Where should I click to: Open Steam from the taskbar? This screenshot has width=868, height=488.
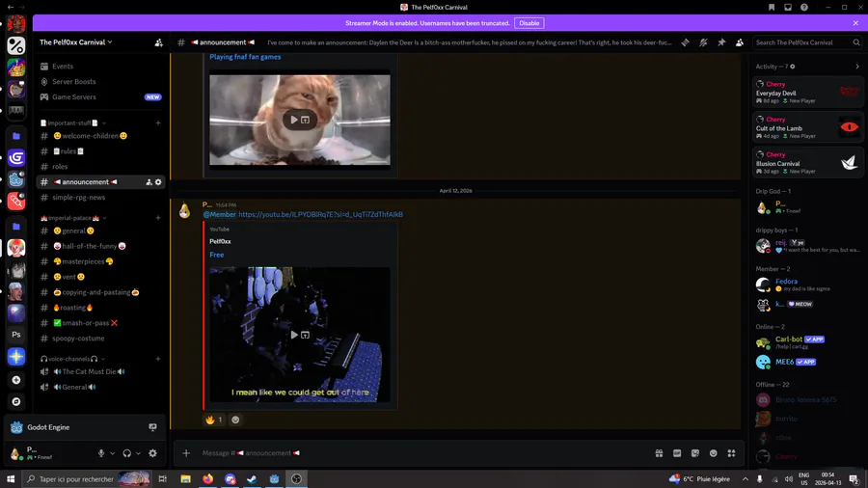pos(252,479)
